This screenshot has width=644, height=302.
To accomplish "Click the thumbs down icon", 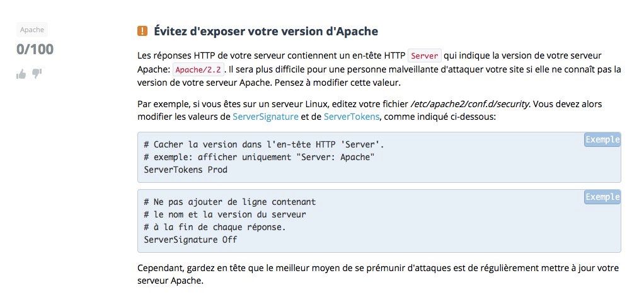I will coord(37,74).
